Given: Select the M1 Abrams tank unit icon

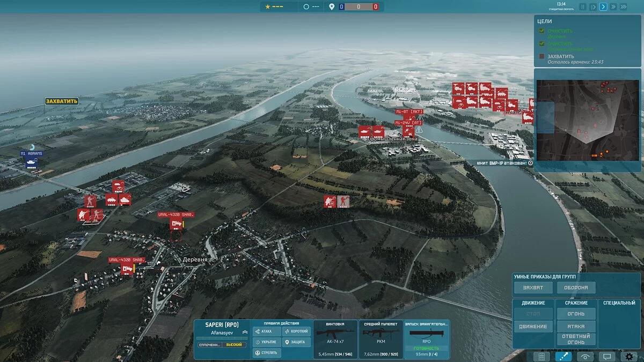Looking at the screenshot, I should 32,161.
